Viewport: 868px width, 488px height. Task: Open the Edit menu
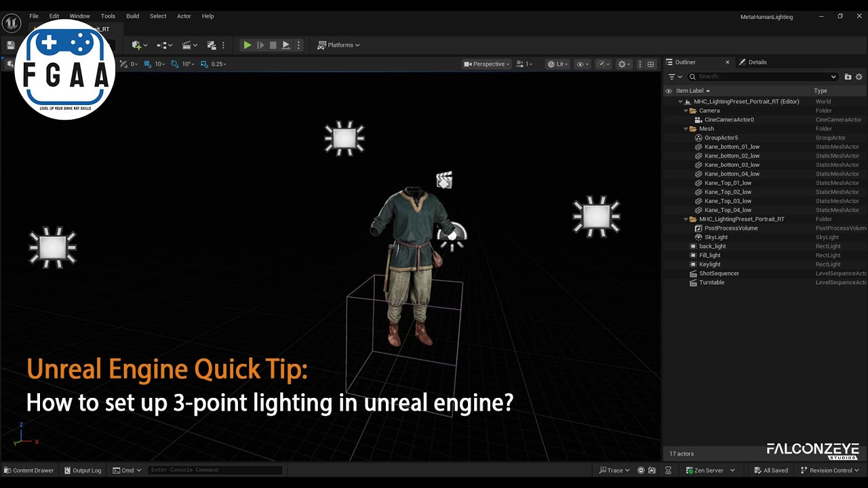(x=54, y=16)
